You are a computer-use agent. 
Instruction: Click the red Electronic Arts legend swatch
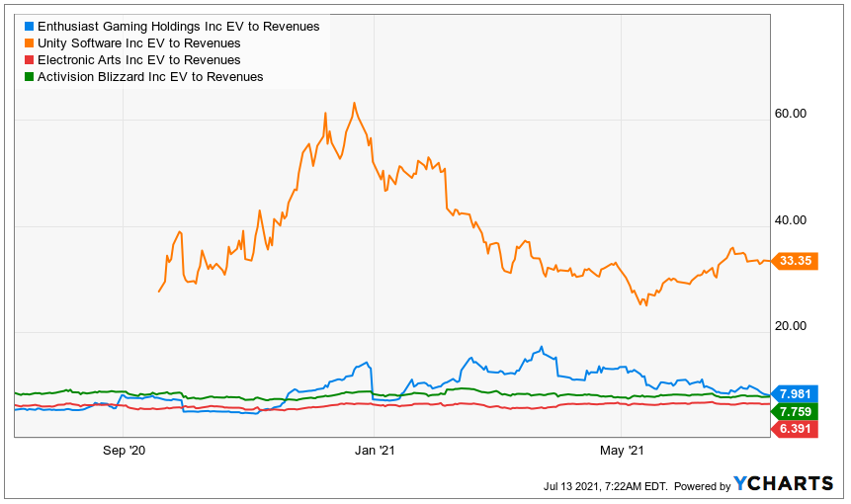(x=29, y=59)
